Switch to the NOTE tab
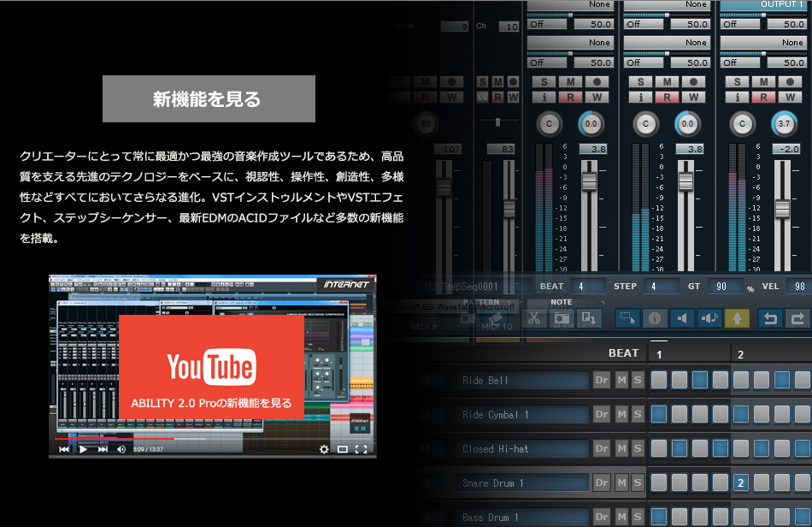 tap(560, 302)
